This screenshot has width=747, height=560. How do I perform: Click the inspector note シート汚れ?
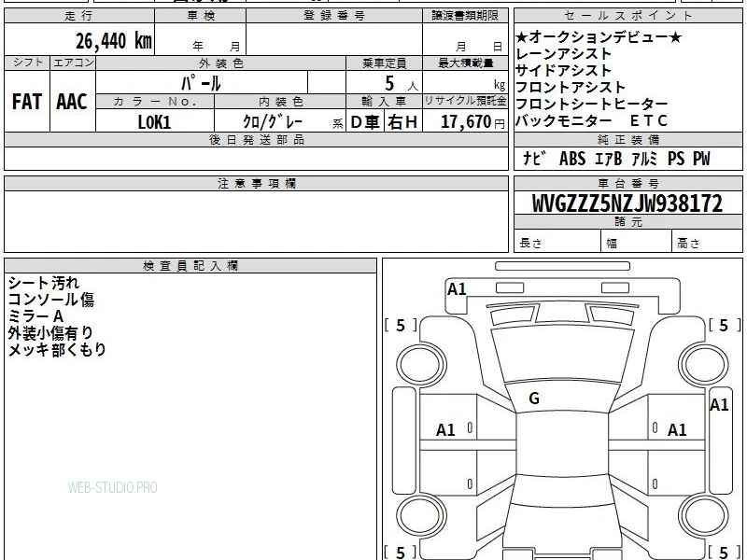(43, 283)
